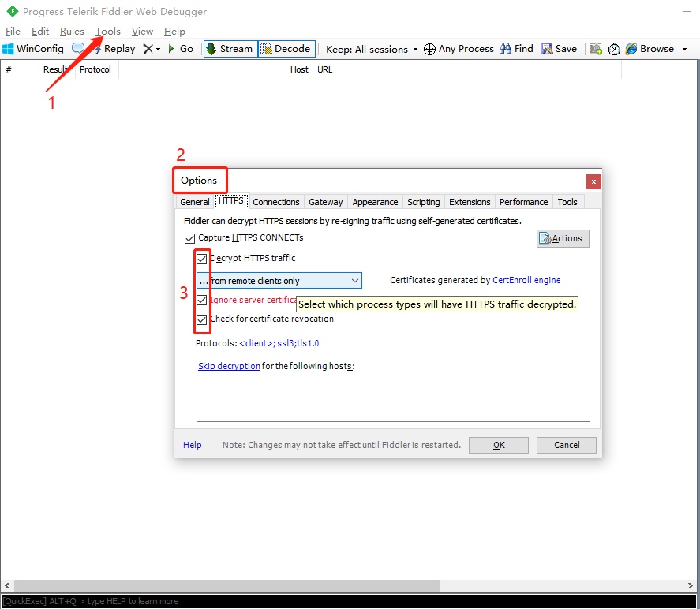The height and width of the screenshot is (609, 700).
Task: Open the Tools menu
Action: 108,32
